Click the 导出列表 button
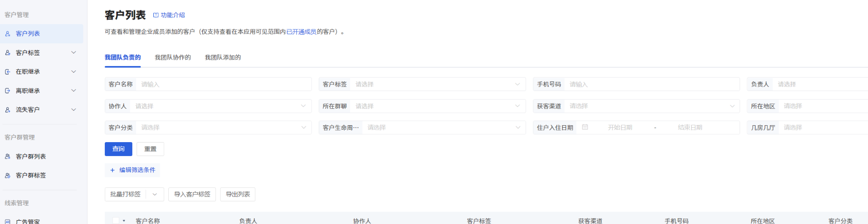 click(x=238, y=195)
